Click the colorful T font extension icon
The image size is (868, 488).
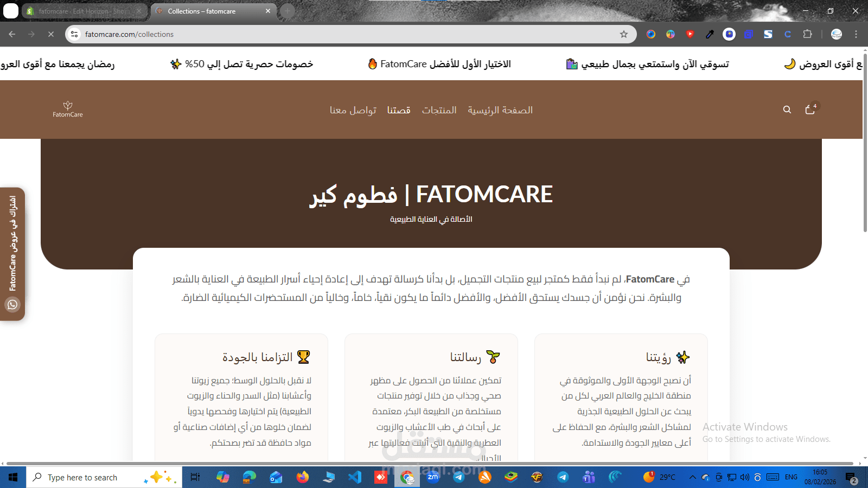point(671,34)
